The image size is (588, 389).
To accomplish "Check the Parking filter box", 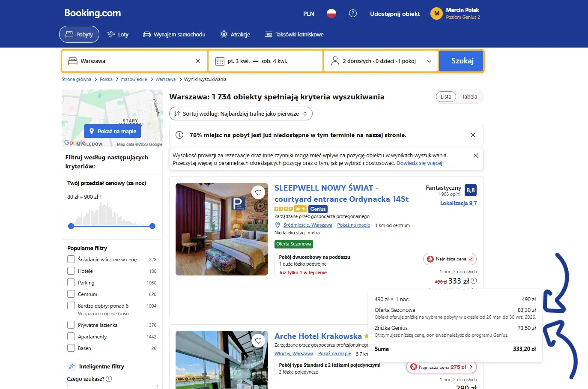I will [71, 282].
